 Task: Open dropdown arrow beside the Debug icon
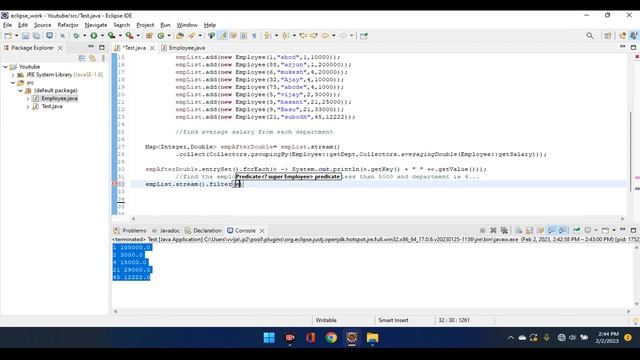(x=84, y=36)
